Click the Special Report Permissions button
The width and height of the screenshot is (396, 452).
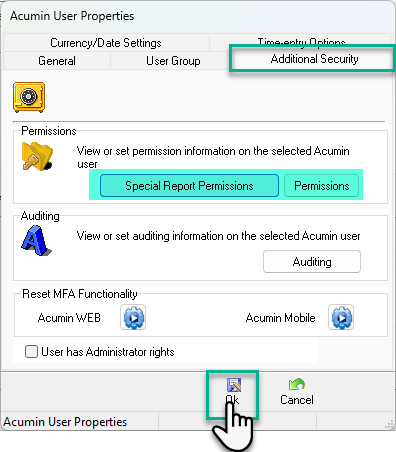pos(189,186)
